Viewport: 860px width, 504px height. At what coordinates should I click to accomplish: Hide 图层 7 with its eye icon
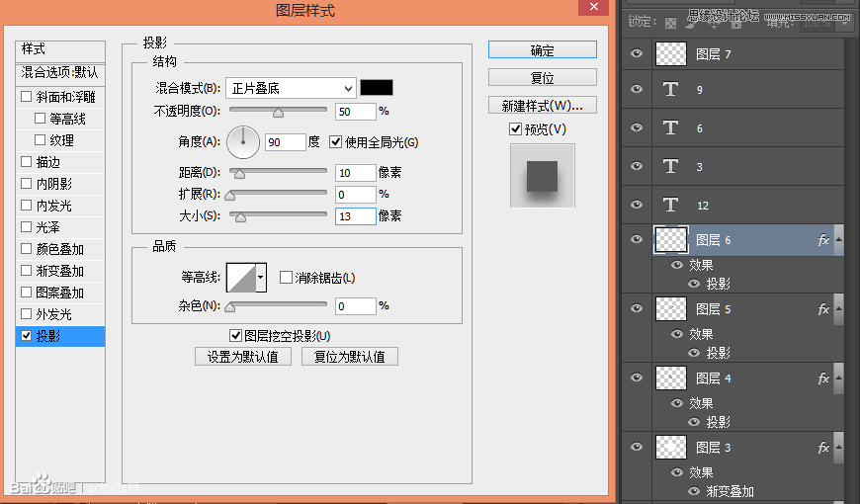pos(637,53)
